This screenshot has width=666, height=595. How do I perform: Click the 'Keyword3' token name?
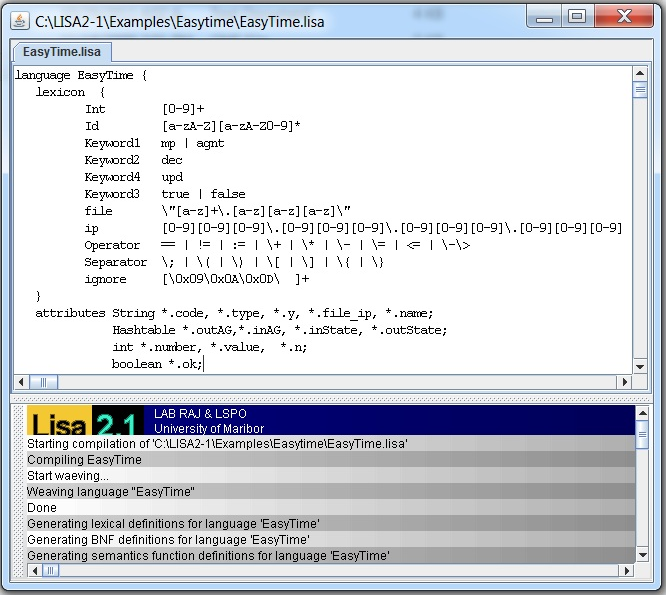[x=112, y=194]
